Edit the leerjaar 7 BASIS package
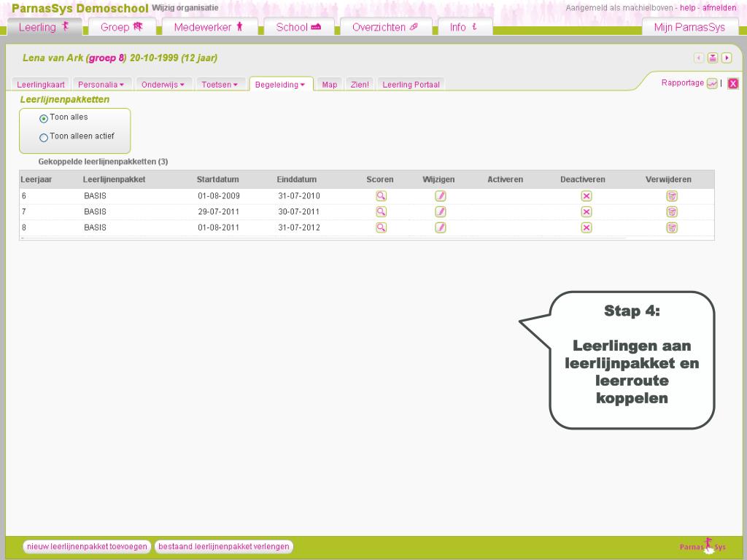This screenshot has width=747, height=560. (x=440, y=211)
